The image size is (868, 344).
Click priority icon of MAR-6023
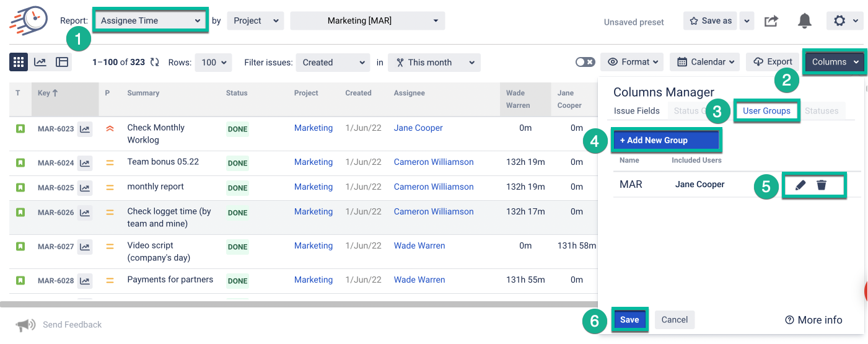coord(110,128)
